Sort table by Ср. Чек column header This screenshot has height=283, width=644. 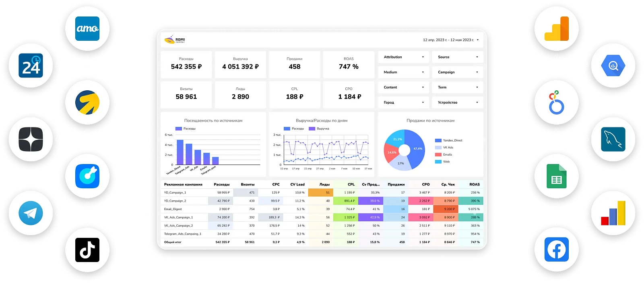[448, 184]
